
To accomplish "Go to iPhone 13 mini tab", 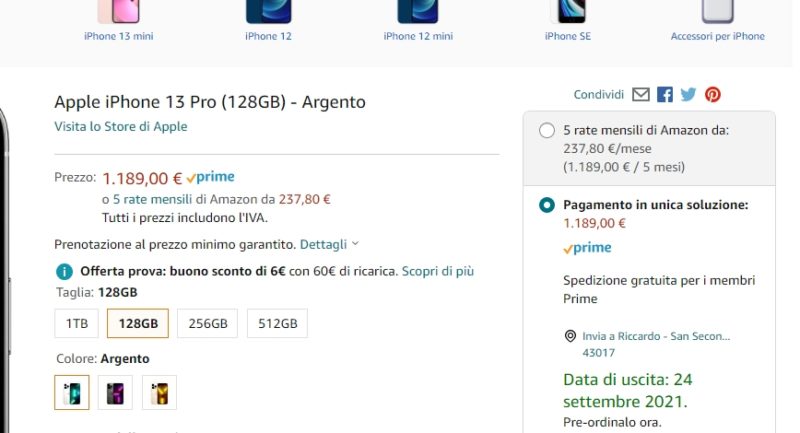I will [x=119, y=36].
